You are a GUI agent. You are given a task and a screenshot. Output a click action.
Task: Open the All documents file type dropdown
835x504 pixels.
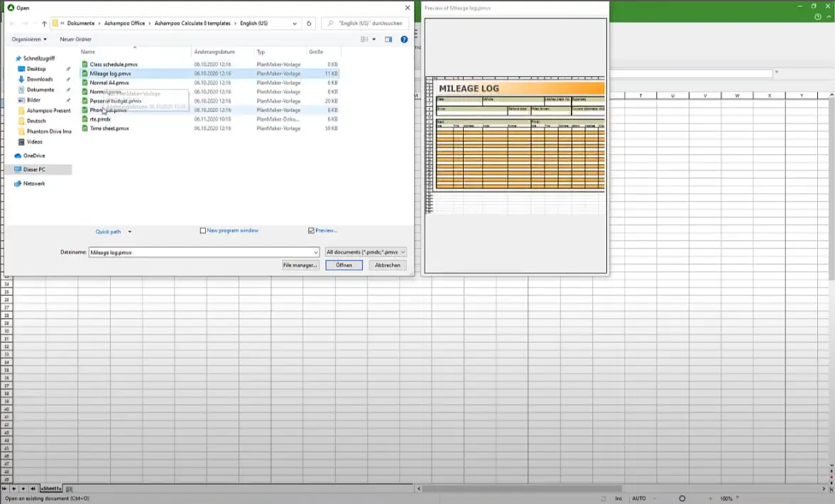click(x=365, y=252)
